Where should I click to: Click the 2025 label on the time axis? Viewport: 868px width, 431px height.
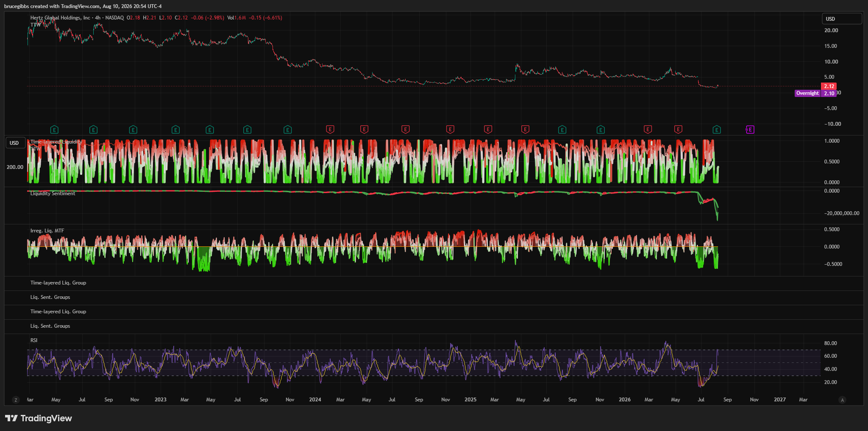click(470, 400)
